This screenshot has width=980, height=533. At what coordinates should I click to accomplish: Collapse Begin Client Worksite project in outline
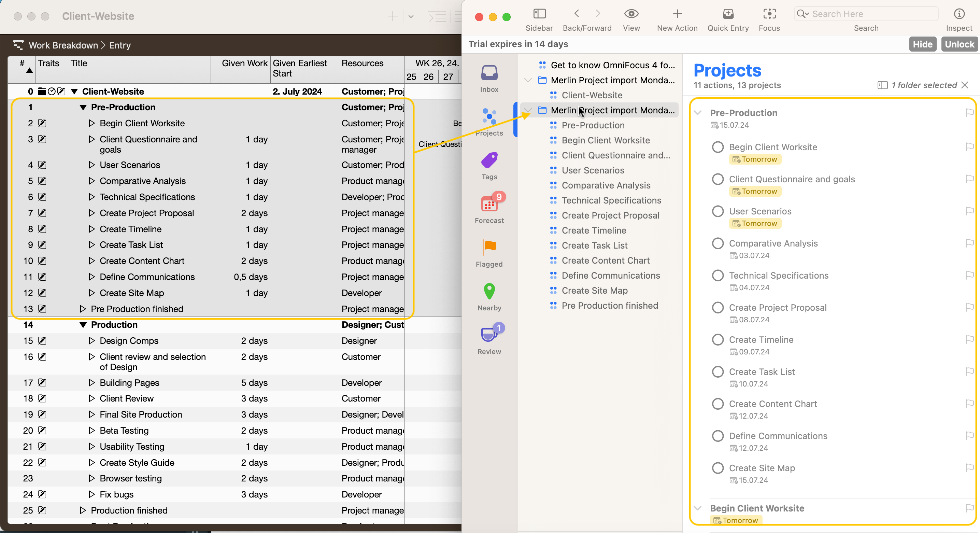pyautogui.click(x=697, y=508)
